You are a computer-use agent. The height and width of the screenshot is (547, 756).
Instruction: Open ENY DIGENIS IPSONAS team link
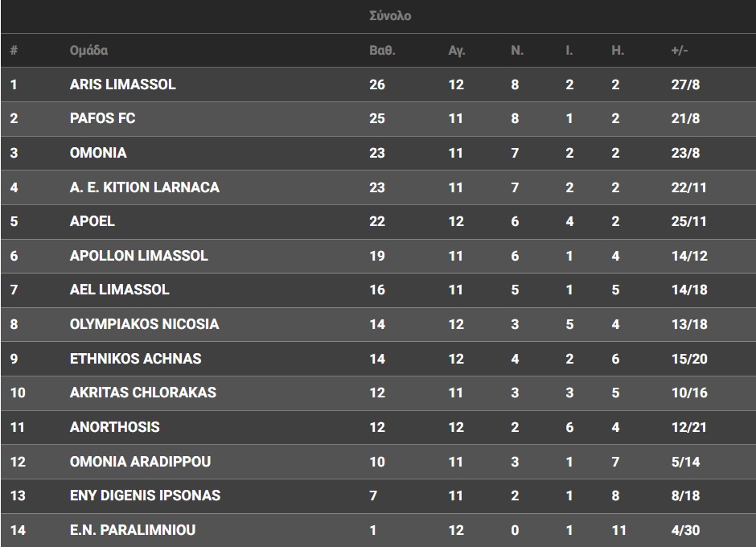tap(145, 496)
